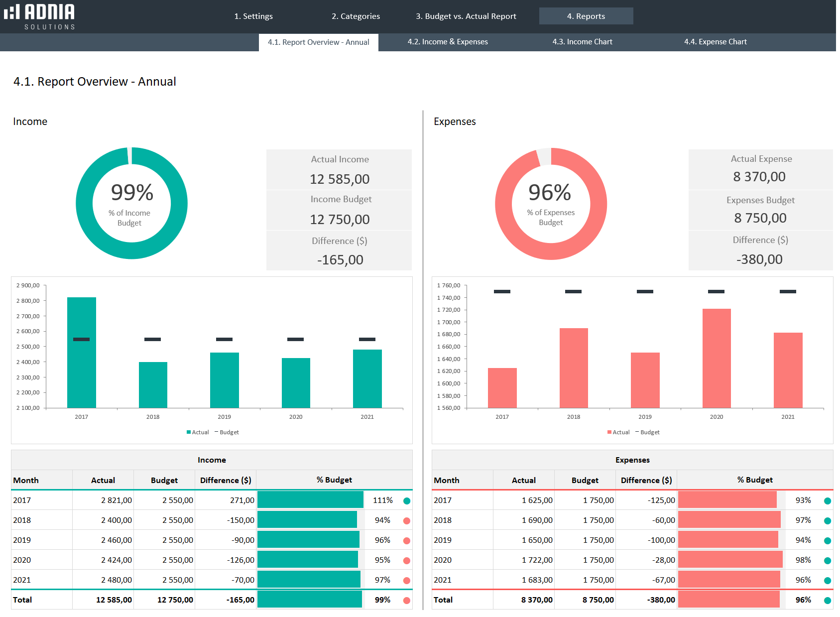Image resolution: width=840 pixels, height=617 pixels.
Task: Click the 96% expenses donut chart
Action: pyautogui.click(x=551, y=204)
